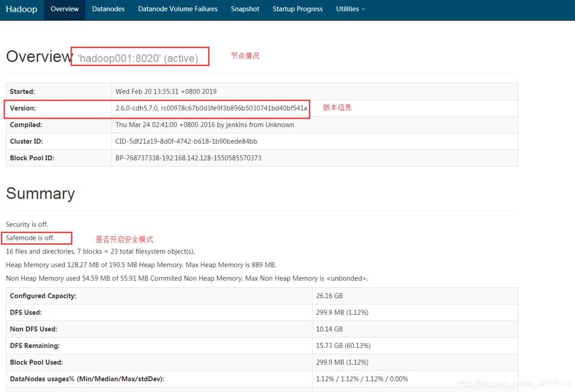Open the Overview tab
This screenshot has width=575, height=392.
64,9
